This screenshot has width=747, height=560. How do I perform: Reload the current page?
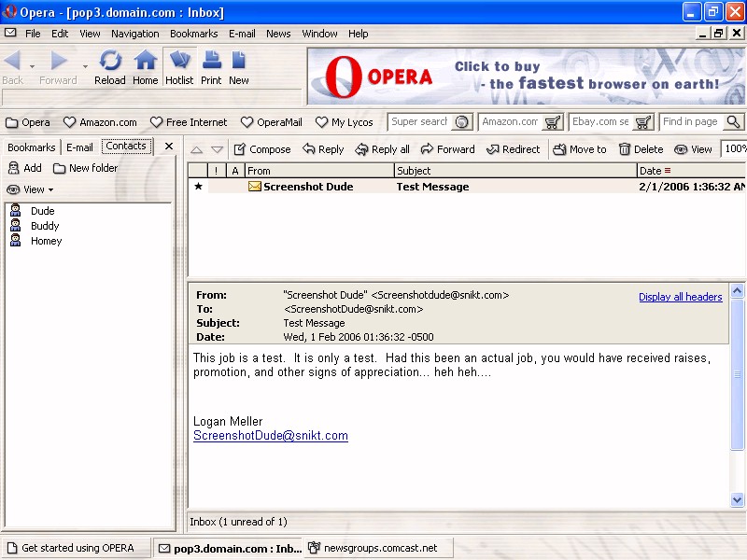[x=110, y=66]
